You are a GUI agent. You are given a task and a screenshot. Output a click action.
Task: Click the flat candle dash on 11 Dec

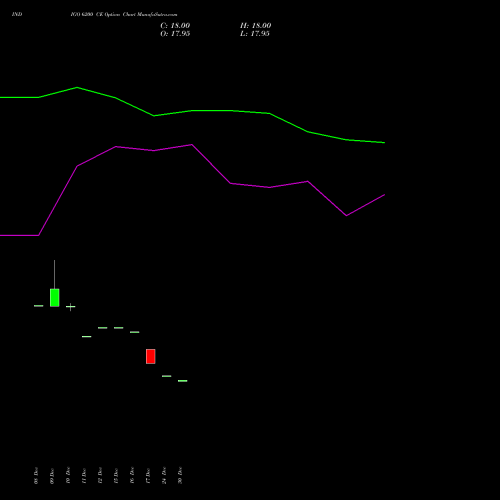(x=87, y=337)
